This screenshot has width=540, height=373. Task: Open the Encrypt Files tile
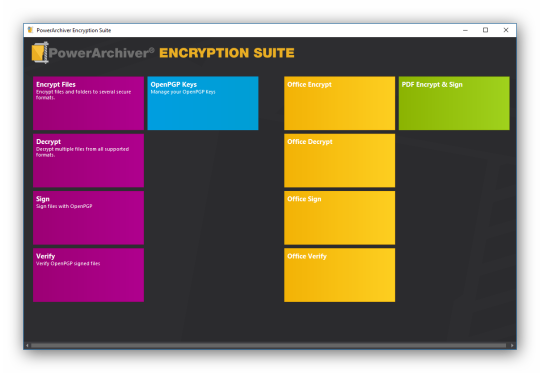89,103
